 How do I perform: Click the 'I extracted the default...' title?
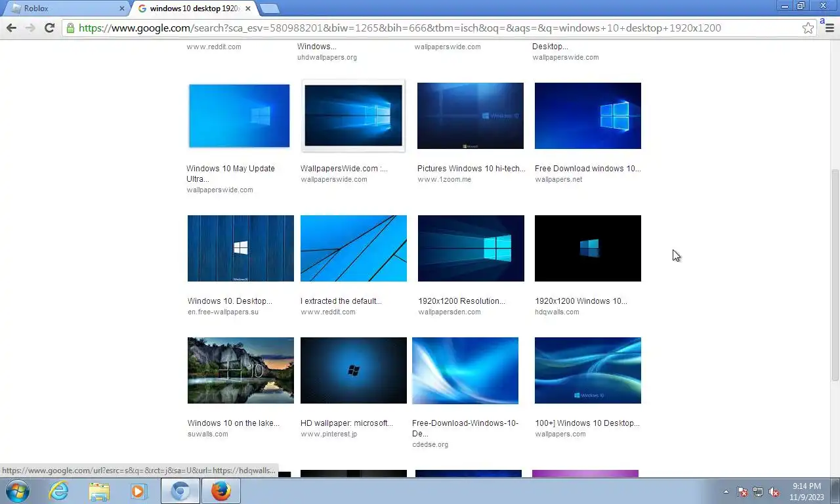tap(341, 301)
